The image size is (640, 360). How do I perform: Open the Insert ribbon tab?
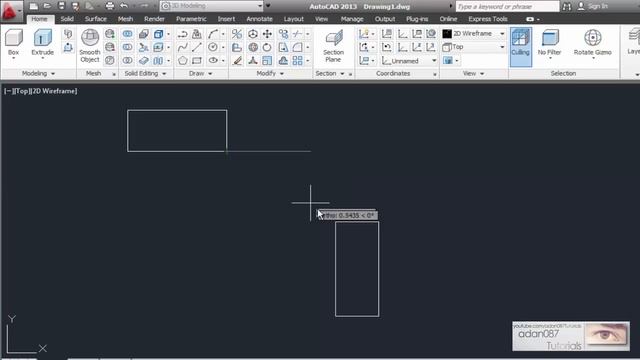[226, 19]
